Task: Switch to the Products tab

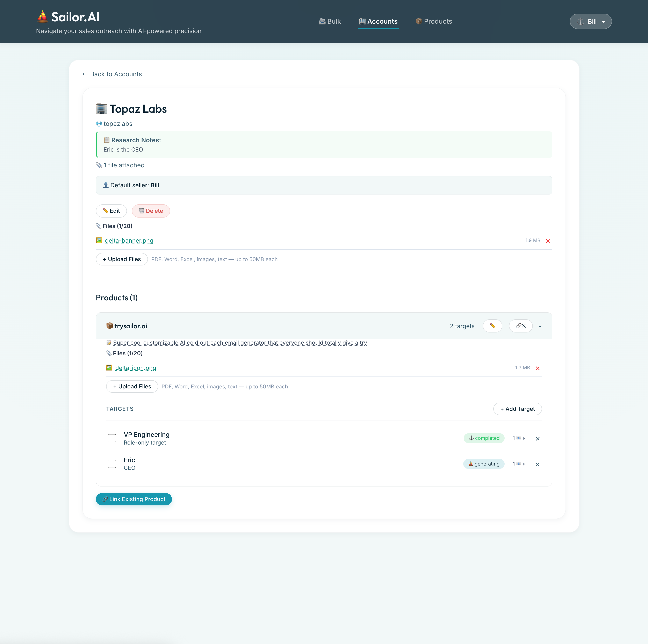Action: 434,21
